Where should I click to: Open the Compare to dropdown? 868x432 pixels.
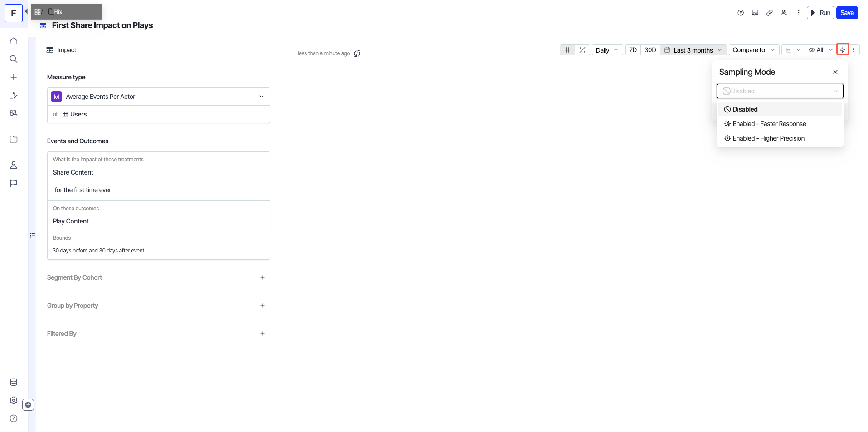[x=754, y=50]
